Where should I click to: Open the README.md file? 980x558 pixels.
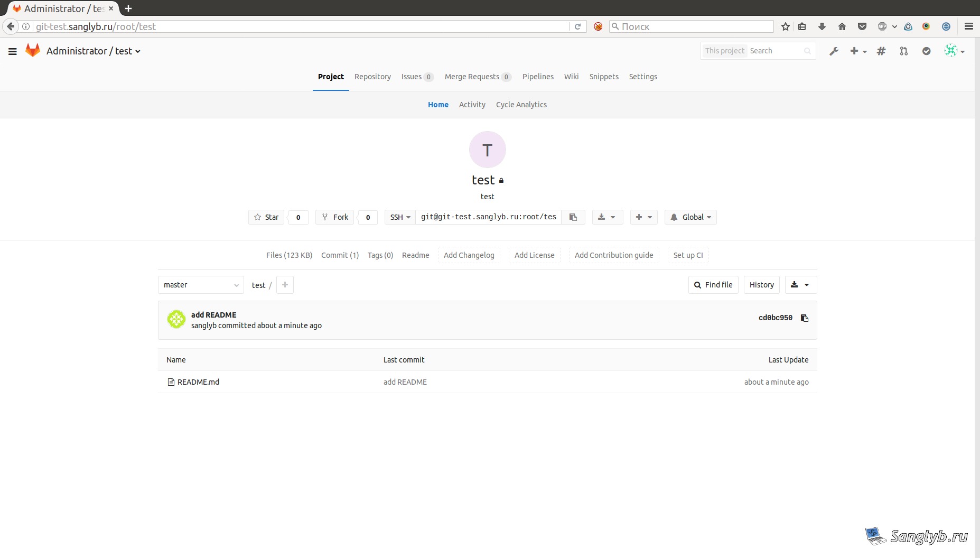coord(198,382)
